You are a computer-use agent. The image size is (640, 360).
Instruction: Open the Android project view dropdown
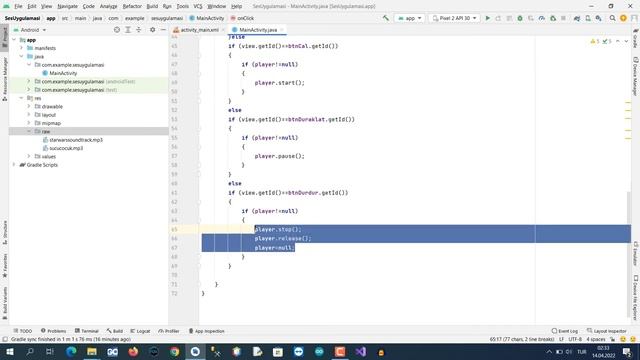pos(30,30)
